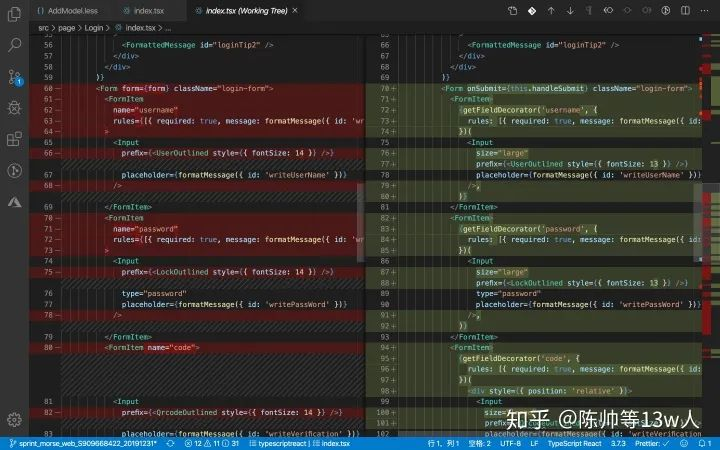Toggle whitespace trimming paragraph icon
Screen dimensions: 720x450
589,11
